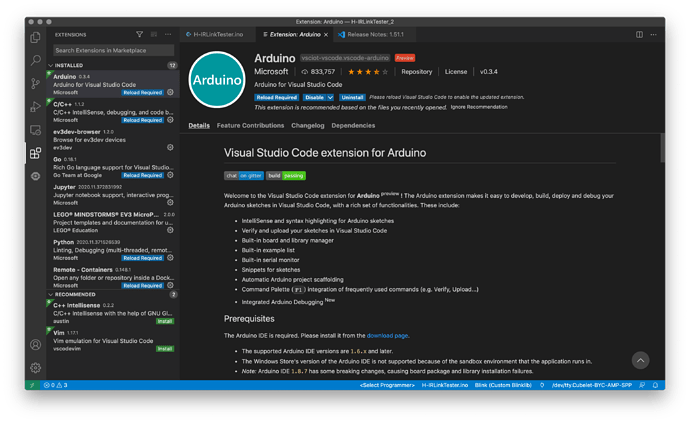Open the Explorer view in activity bar
The height and width of the screenshot is (422, 690).
pos(35,37)
